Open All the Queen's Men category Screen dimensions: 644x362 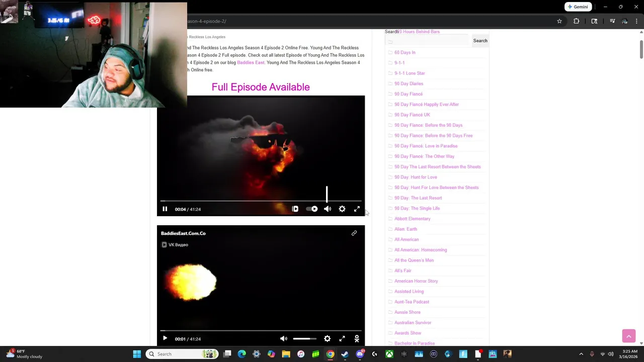click(x=414, y=260)
